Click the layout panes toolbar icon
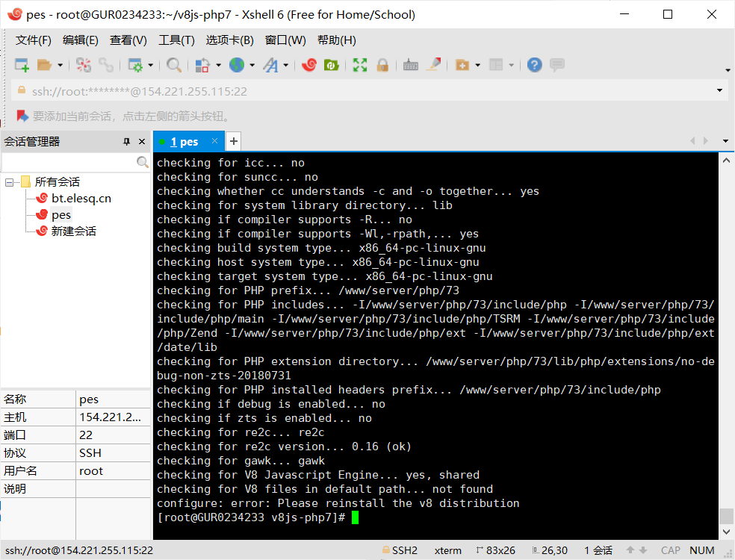Image resolution: width=735 pixels, height=560 pixels. click(x=496, y=65)
